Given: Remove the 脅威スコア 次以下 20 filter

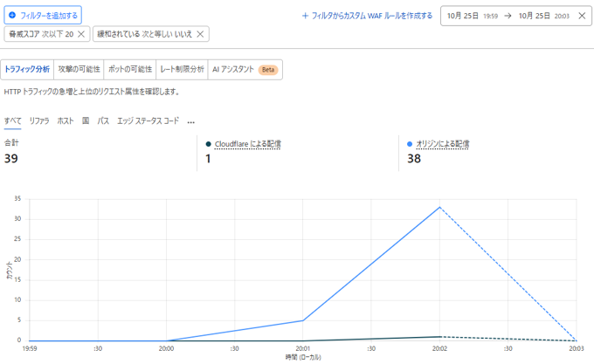Looking at the screenshot, I should coord(81,34).
